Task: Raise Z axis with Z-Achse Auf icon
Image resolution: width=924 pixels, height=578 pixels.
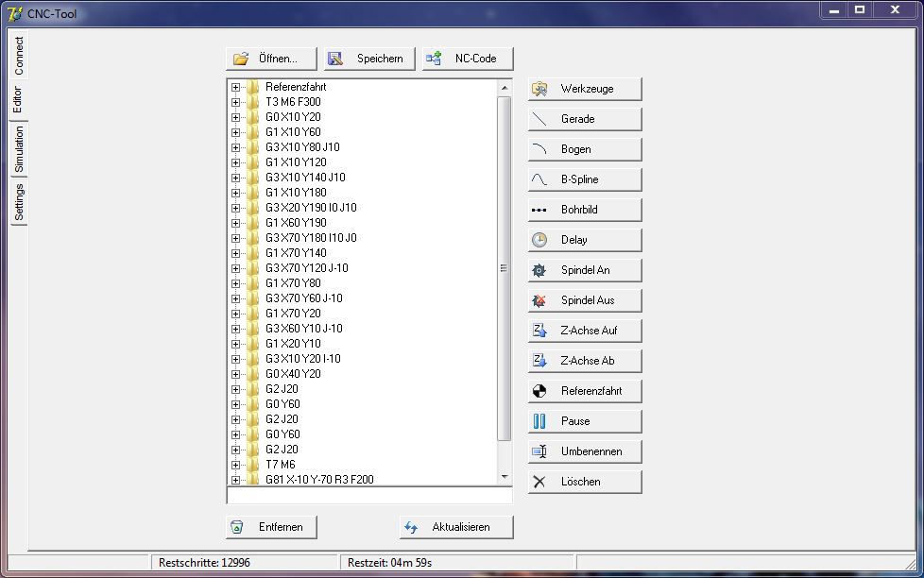Action: (539, 331)
